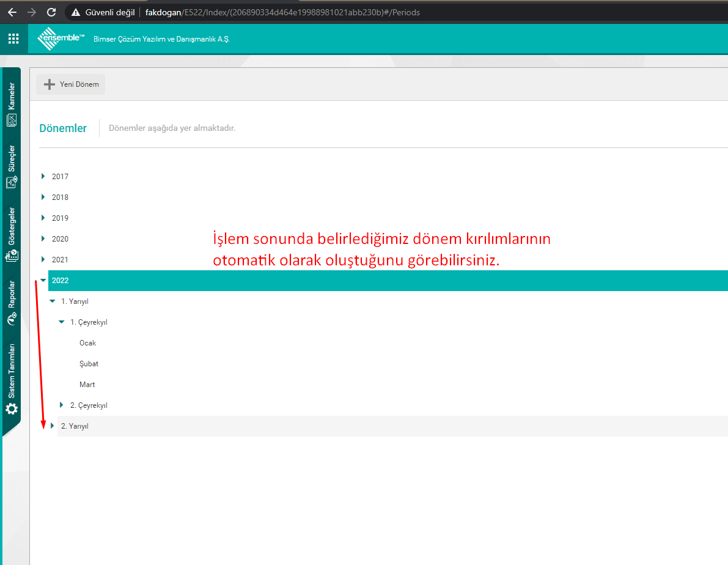Select the Şubat month item
Image resolution: width=728 pixels, height=565 pixels.
tap(89, 364)
